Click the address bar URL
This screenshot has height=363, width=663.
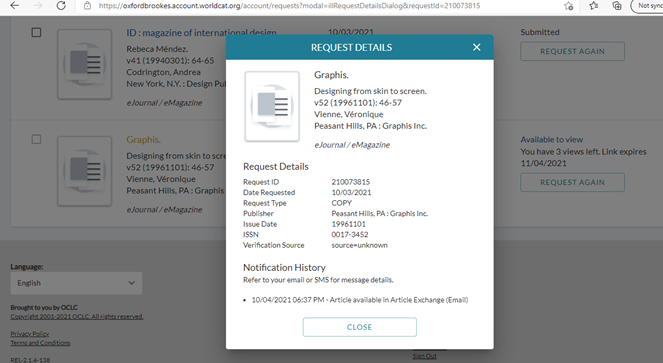(289, 6)
